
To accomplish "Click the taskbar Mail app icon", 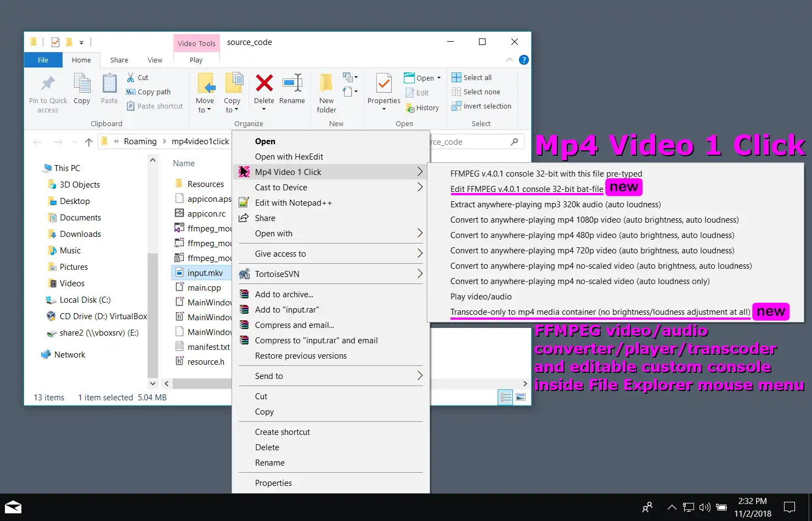I will click(13, 507).
